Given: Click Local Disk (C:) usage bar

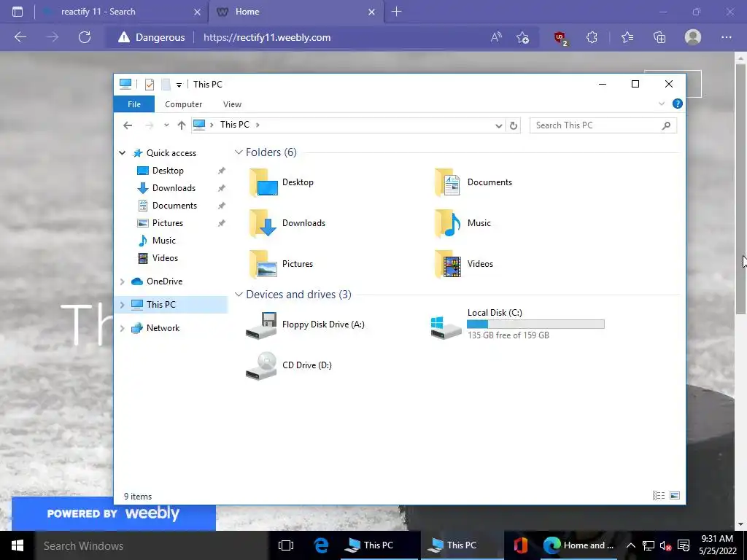Looking at the screenshot, I should point(535,324).
